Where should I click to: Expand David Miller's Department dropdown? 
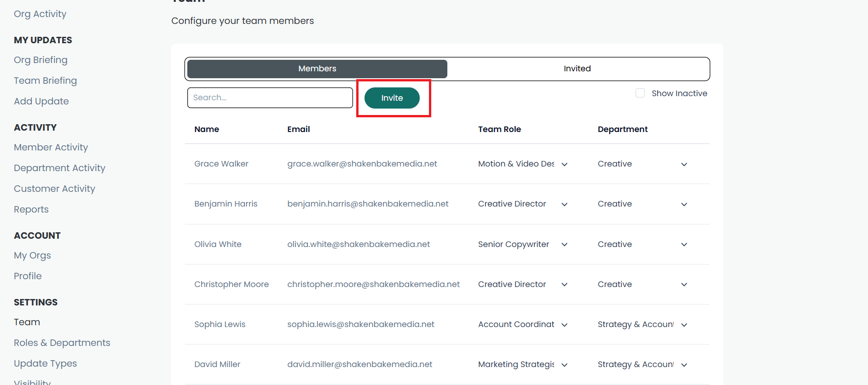click(642, 364)
